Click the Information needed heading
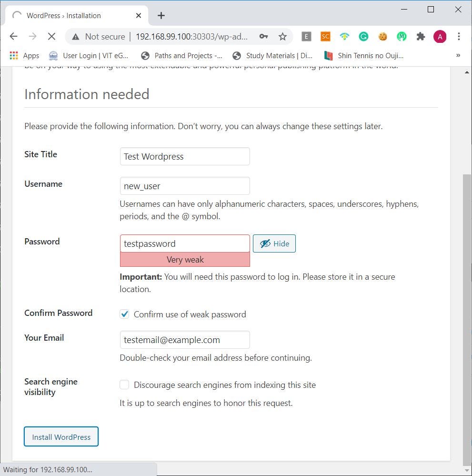 pyautogui.click(x=87, y=94)
